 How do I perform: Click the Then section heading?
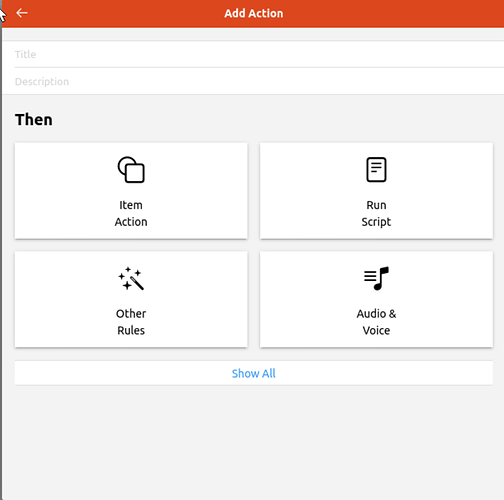34,120
